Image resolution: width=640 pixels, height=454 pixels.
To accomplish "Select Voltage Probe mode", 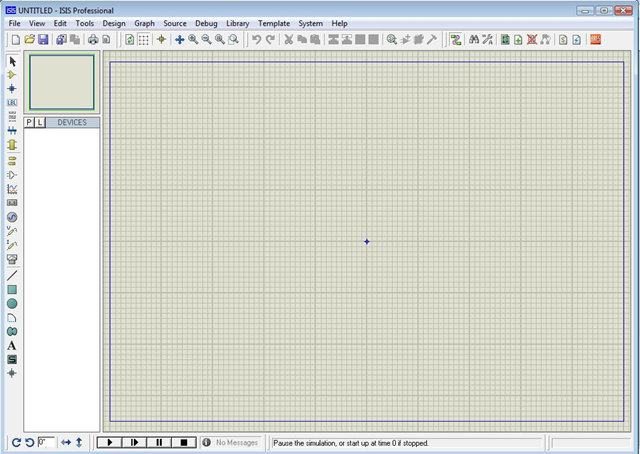I will 12,231.
